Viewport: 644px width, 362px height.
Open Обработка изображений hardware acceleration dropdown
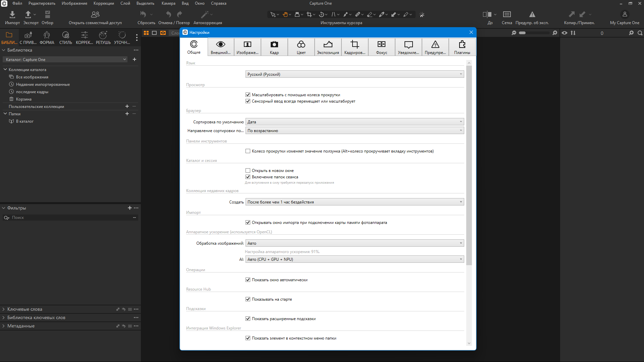pos(355,243)
